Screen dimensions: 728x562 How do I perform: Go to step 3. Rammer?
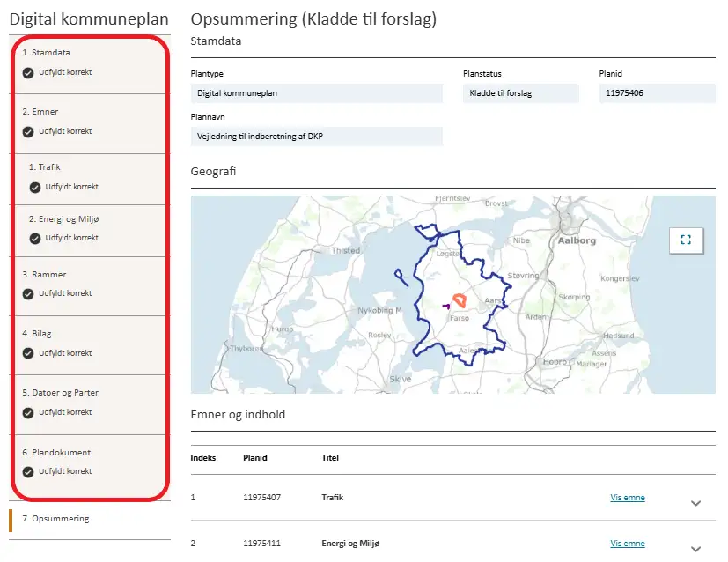[44, 275]
